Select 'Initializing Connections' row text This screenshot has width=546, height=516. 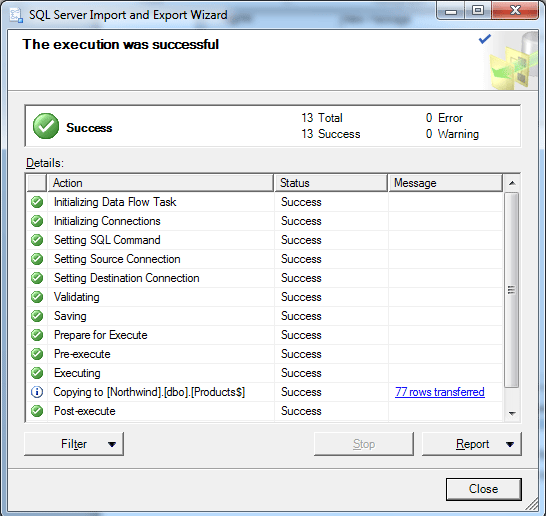[107, 221]
